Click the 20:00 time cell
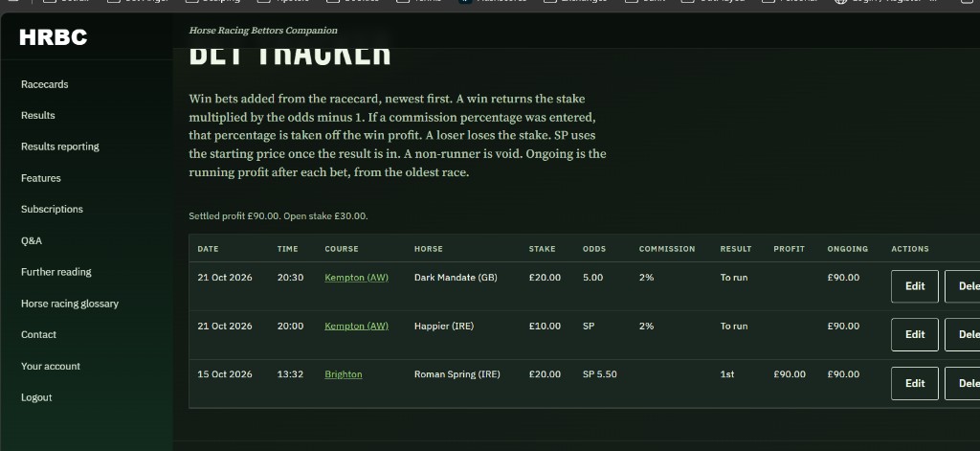The width and height of the screenshot is (980, 451). pyautogui.click(x=291, y=326)
